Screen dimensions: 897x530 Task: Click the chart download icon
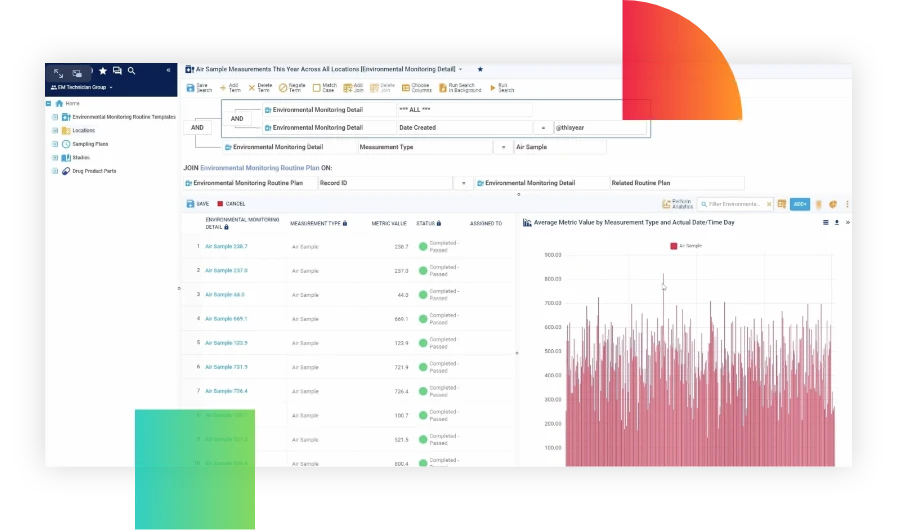[x=837, y=223]
